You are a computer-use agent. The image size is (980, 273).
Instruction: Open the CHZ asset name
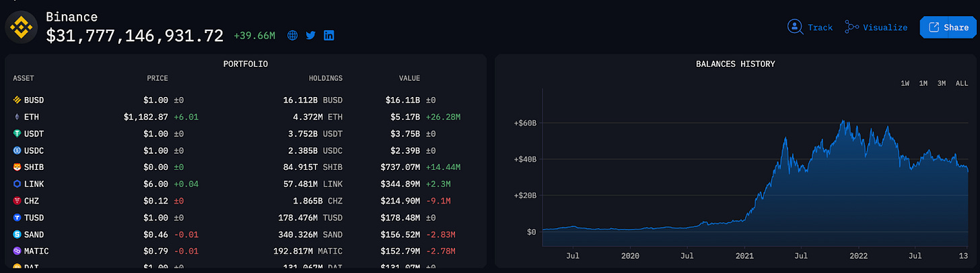32,201
